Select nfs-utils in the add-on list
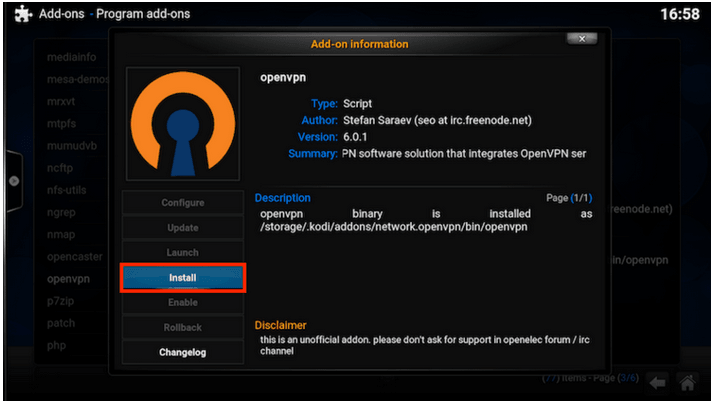The image size is (711, 404). [67, 190]
